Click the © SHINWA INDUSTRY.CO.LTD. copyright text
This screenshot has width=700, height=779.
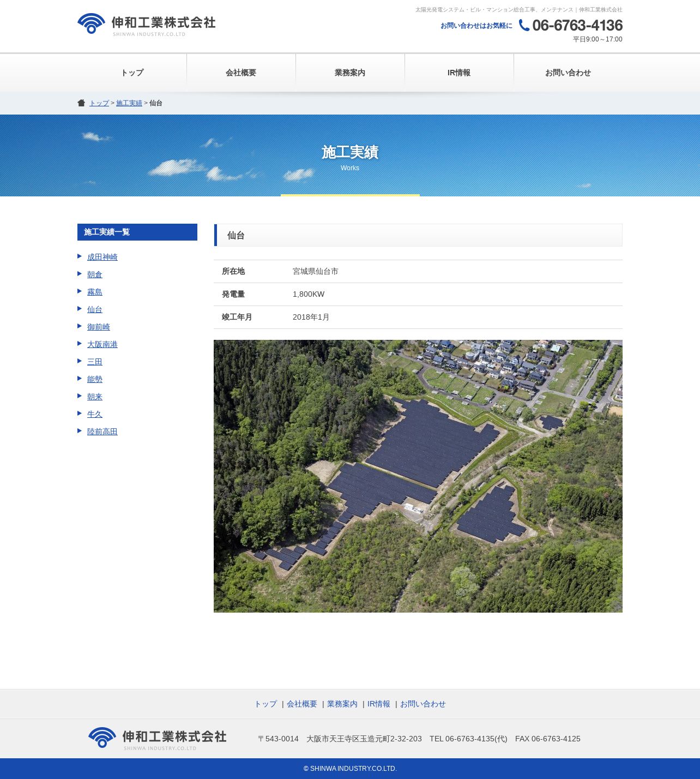point(350,769)
